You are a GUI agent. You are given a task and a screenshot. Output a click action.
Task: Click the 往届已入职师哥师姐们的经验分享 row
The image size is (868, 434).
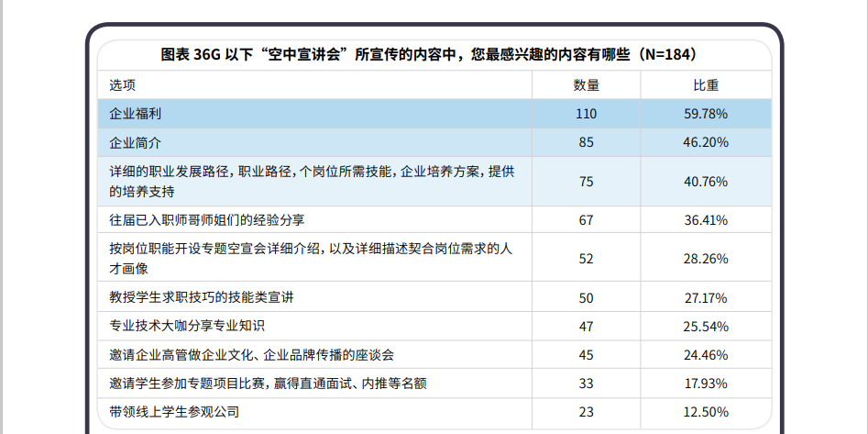[207, 220]
